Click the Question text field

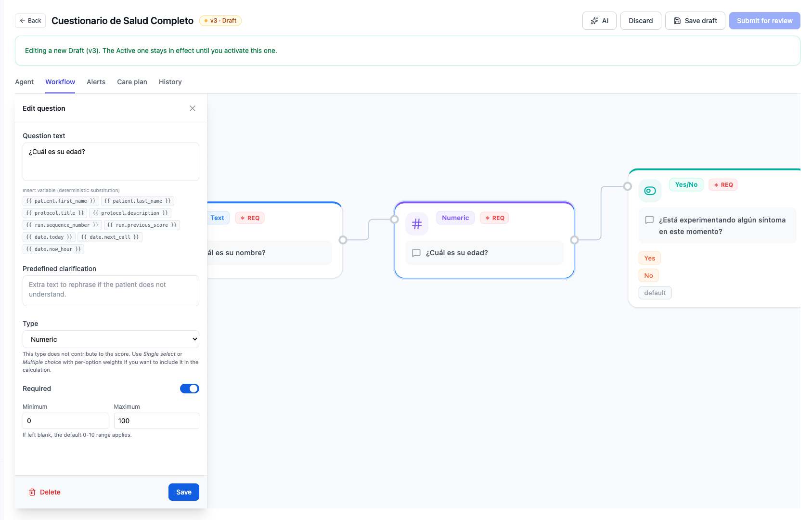tap(111, 162)
